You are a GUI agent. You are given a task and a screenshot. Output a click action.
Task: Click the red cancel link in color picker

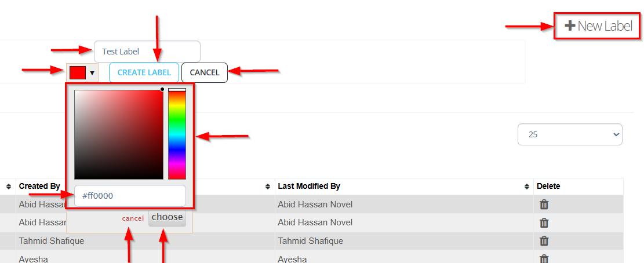133,218
